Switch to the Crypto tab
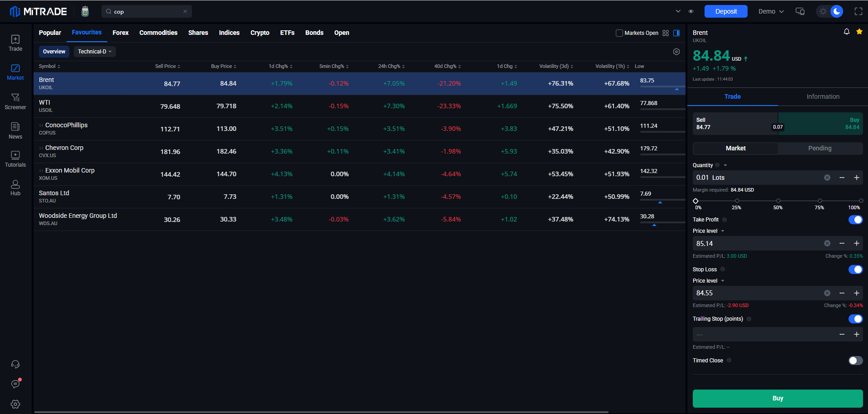 point(260,33)
